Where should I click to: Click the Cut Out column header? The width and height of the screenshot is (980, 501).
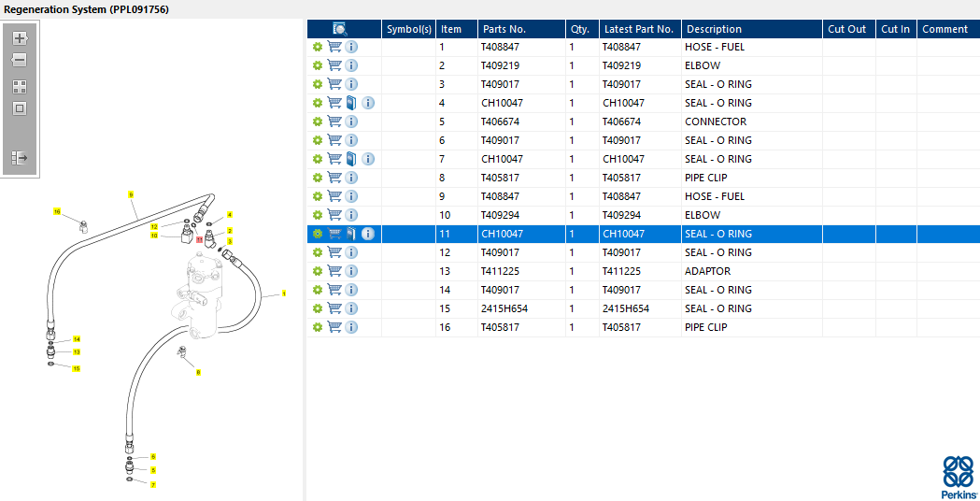[849, 29]
